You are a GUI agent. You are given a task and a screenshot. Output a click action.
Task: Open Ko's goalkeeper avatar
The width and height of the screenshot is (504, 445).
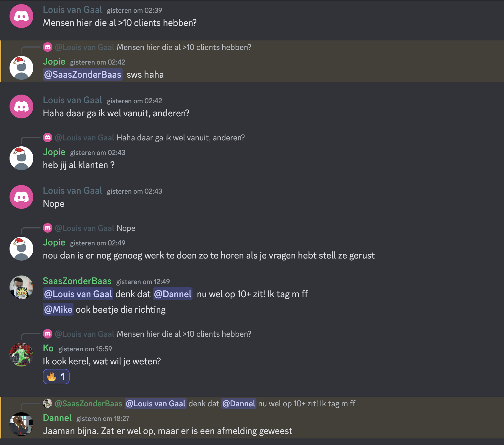coord(21,355)
